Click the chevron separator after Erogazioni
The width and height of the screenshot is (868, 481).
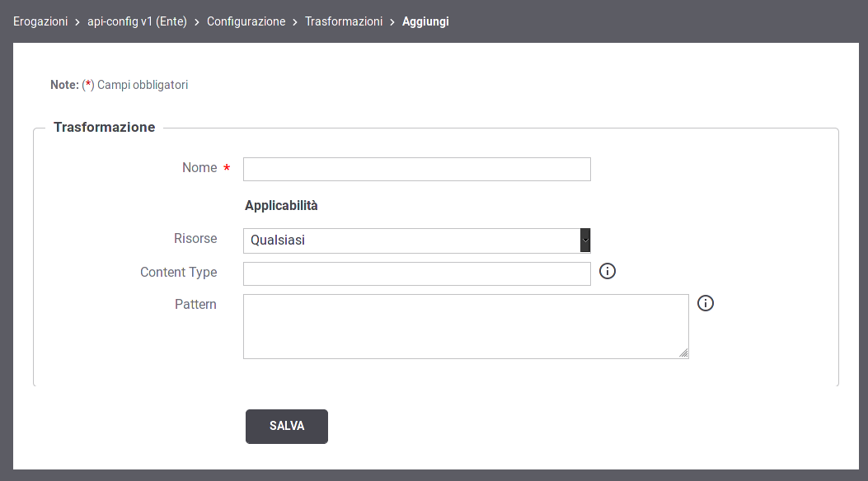77,22
